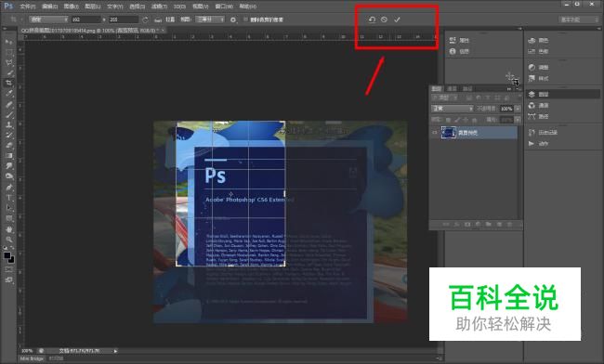The height and width of the screenshot is (364, 604).
Task: Cancel the current crop operation icon
Action: (x=384, y=19)
